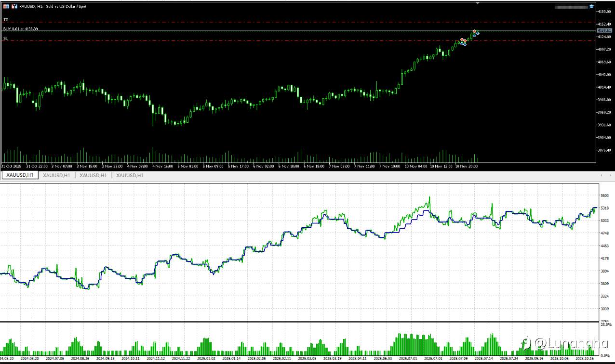Switch to the second XAUUSD,H1 tab
This screenshot has width=615, height=364.
[56, 175]
